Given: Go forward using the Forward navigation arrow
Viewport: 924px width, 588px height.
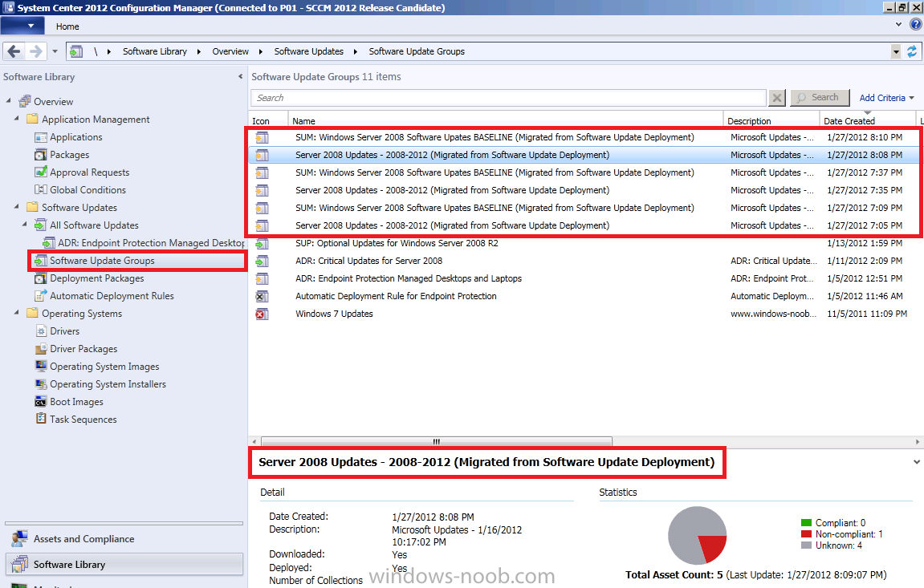Looking at the screenshot, I should [35, 52].
